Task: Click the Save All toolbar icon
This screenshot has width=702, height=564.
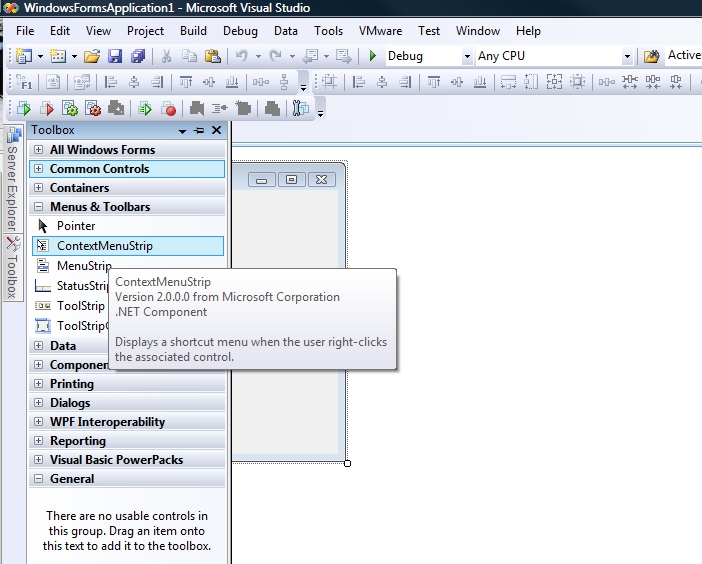Action: coord(137,56)
